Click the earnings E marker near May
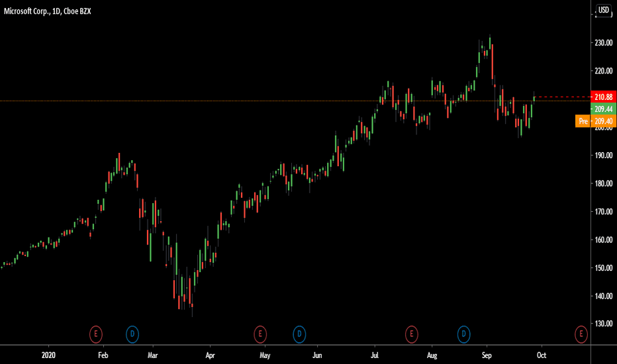Viewport: 617px width, 364px height. point(260,334)
